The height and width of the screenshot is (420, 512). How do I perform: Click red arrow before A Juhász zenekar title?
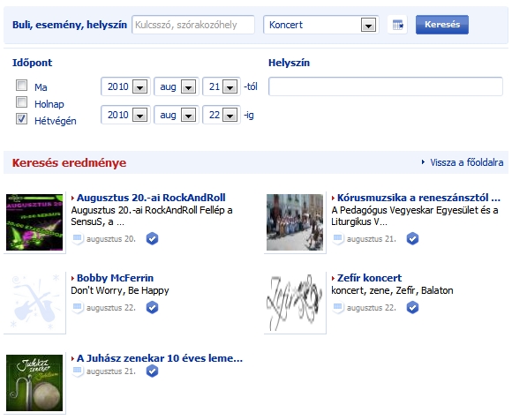[x=72, y=358]
